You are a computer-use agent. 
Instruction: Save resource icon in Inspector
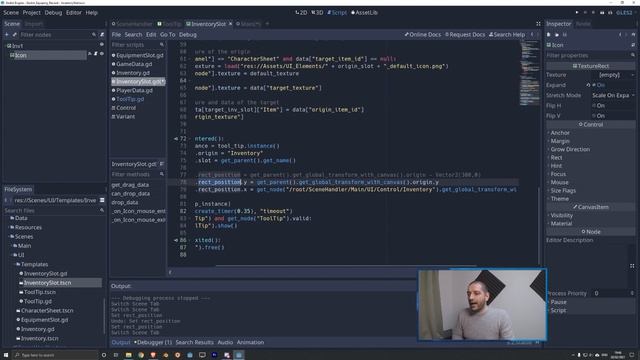point(565,35)
